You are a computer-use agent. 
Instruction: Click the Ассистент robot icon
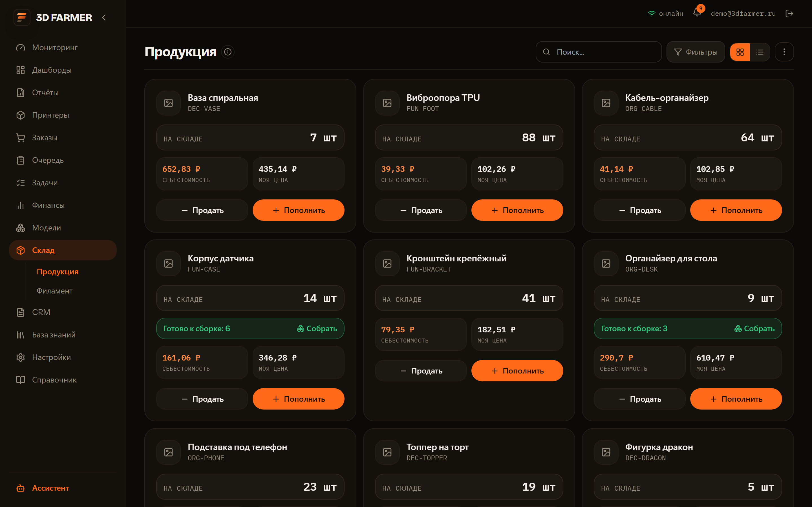click(x=21, y=488)
